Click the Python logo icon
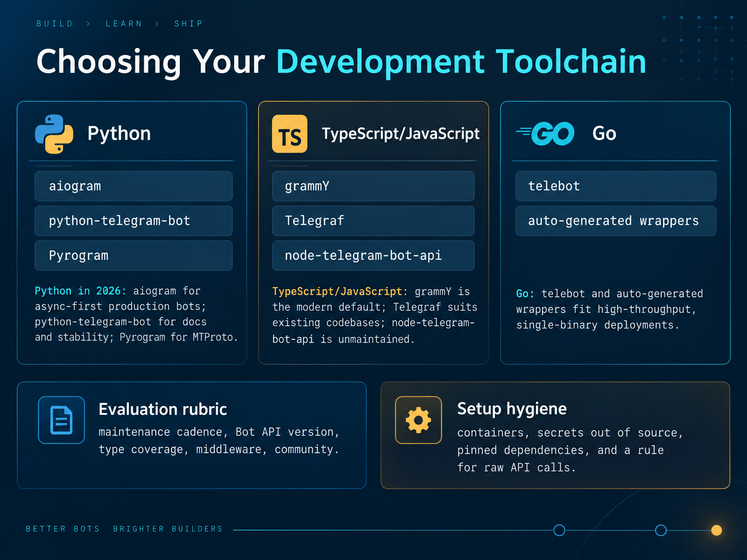 (x=54, y=134)
